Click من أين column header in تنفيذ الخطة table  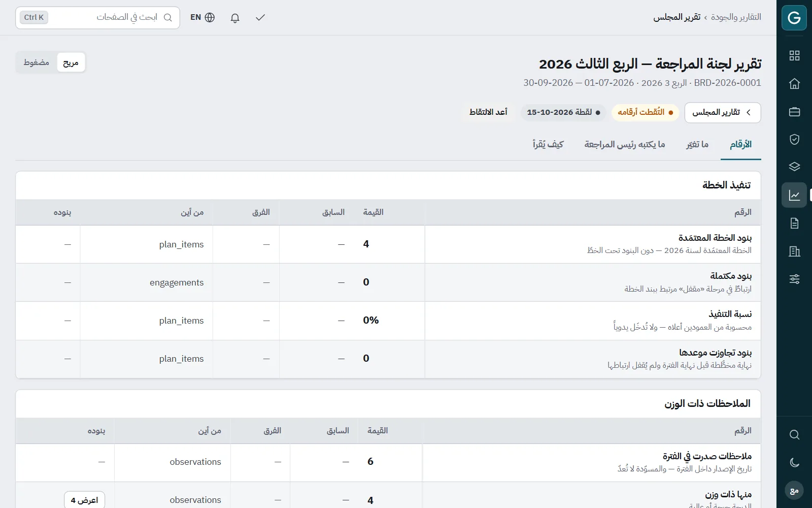point(192,212)
